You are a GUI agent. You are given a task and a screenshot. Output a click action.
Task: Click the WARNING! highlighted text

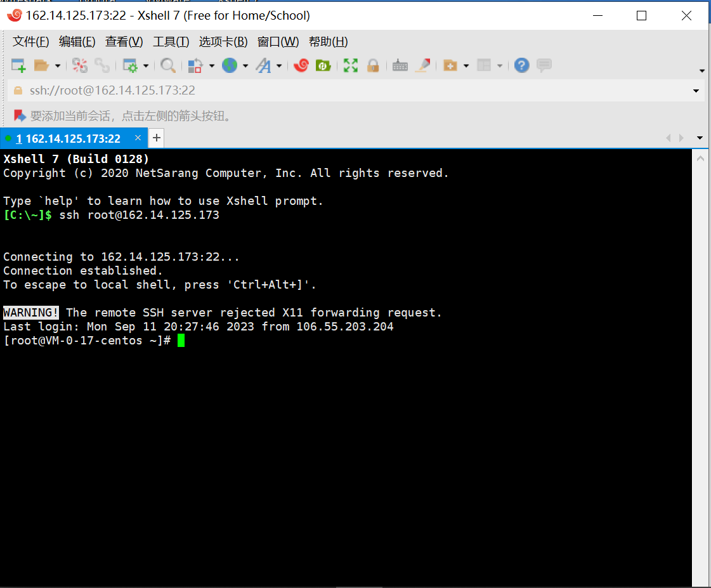click(31, 312)
